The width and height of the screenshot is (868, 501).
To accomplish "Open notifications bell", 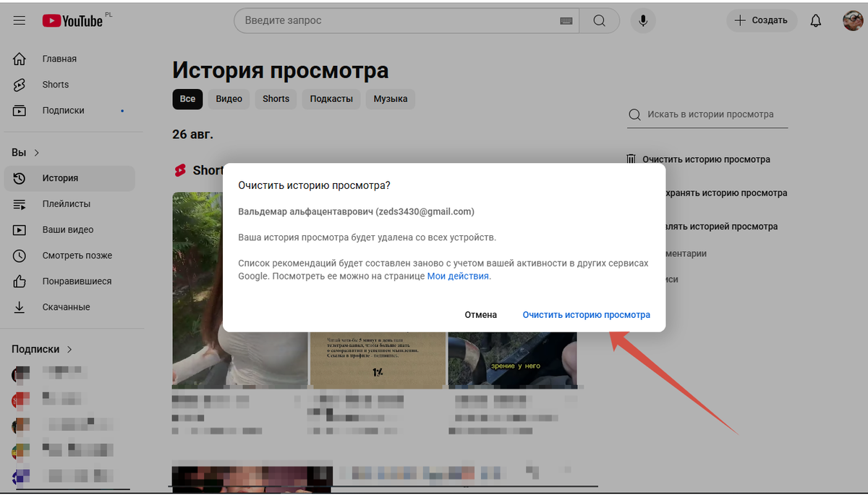I will pyautogui.click(x=816, y=21).
